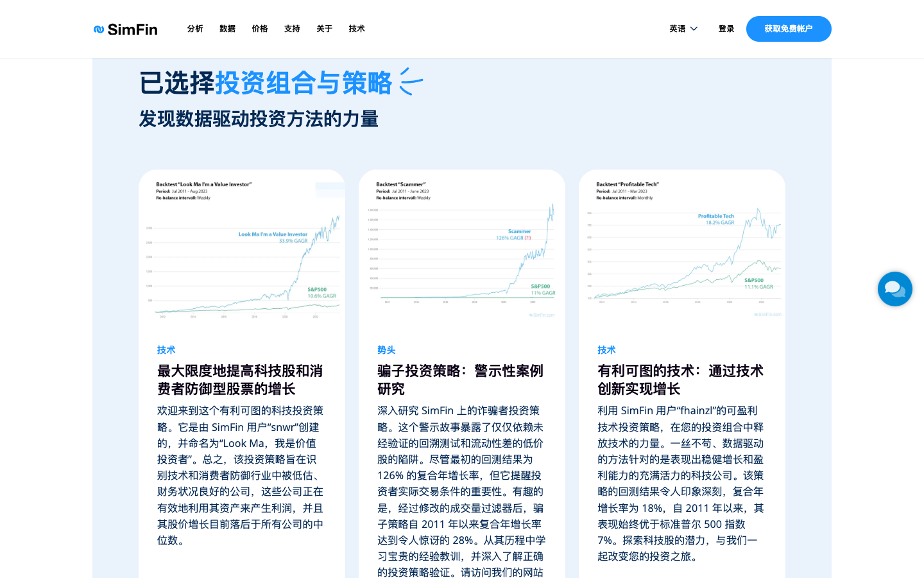Click the subtitle 发现数据驱动投资方法的力量

pos(259,119)
